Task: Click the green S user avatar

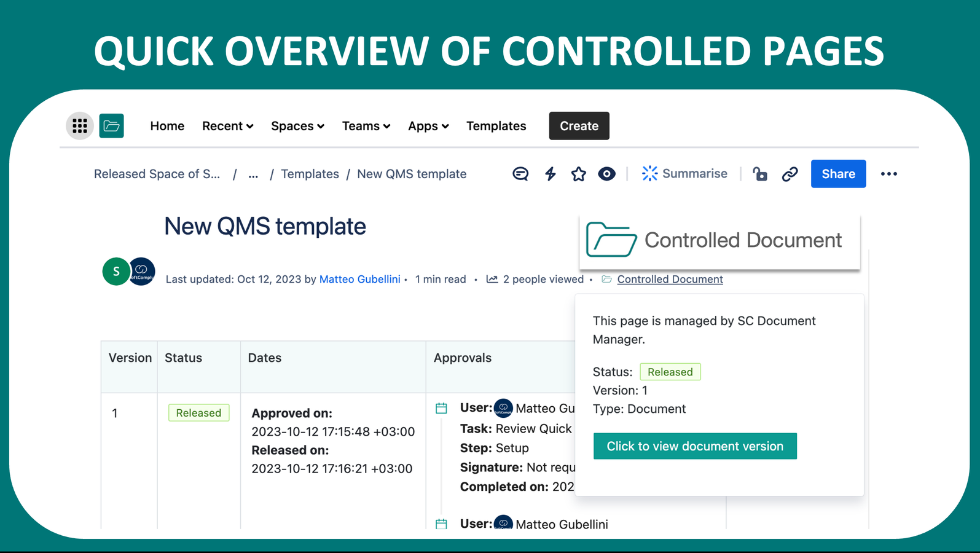Action: [x=116, y=272]
